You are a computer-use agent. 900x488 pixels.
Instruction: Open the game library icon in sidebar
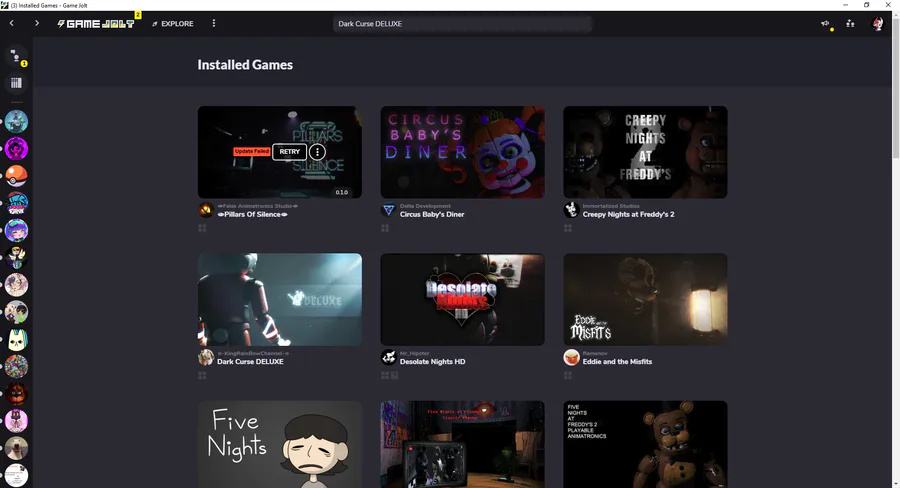click(16, 83)
